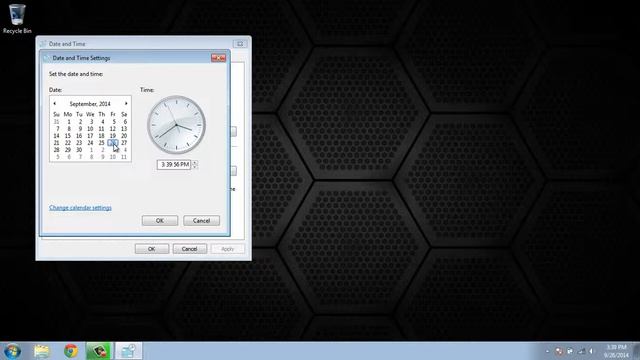Select September 28 in the calendar
Viewport: 640px width, 360px height.
pos(56,150)
